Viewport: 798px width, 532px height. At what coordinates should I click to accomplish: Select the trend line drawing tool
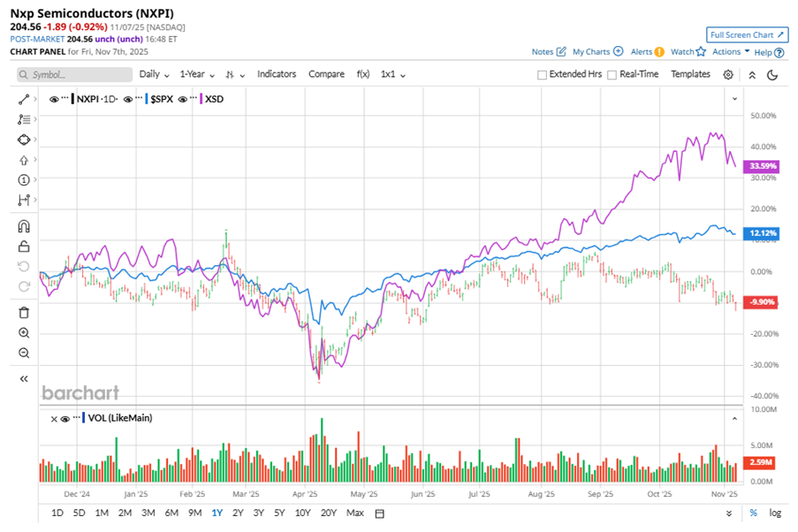[x=24, y=100]
